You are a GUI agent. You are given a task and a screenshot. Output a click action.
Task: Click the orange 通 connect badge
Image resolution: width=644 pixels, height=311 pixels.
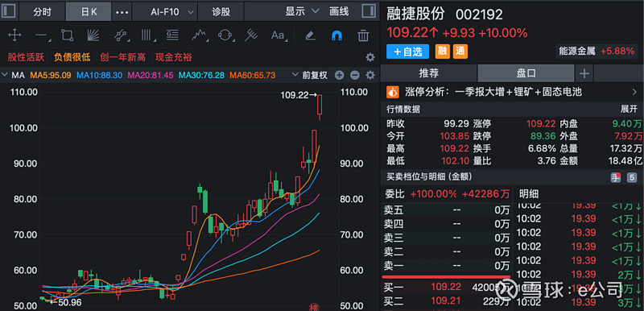pyautogui.click(x=460, y=52)
